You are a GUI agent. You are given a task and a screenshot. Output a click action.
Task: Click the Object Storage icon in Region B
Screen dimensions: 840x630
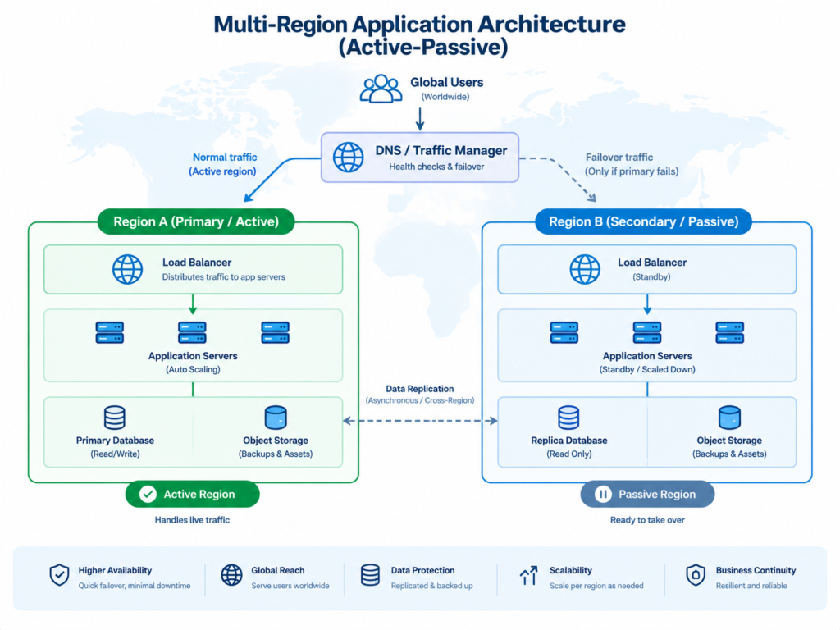729,418
